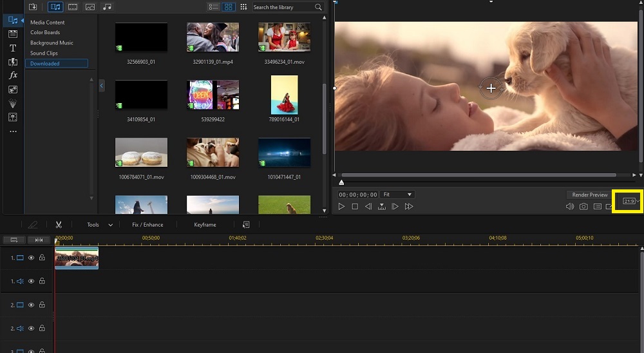
Task: Open the more functions list icon
Action: click(246, 225)
